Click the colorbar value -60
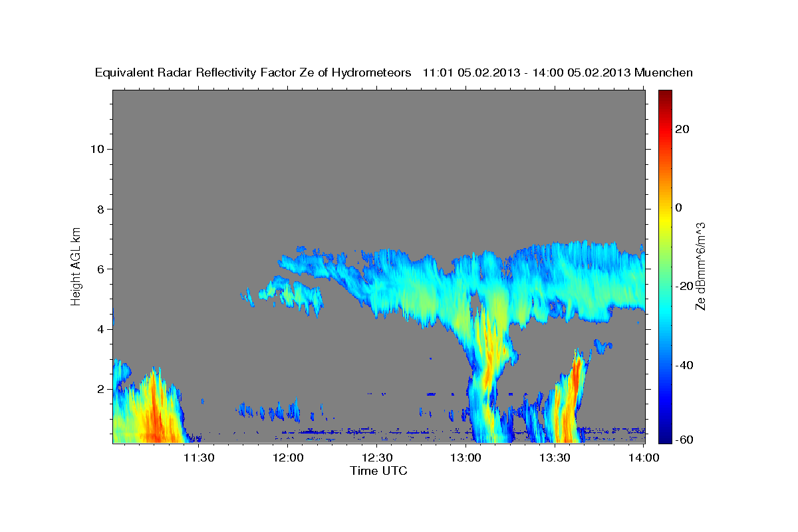 click(684, 440)
